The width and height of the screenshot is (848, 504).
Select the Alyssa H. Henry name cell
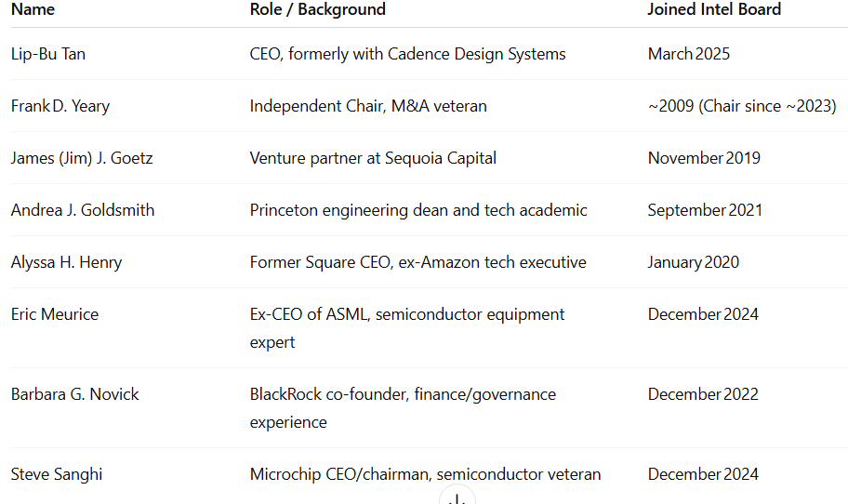click(x=66, y=262)
